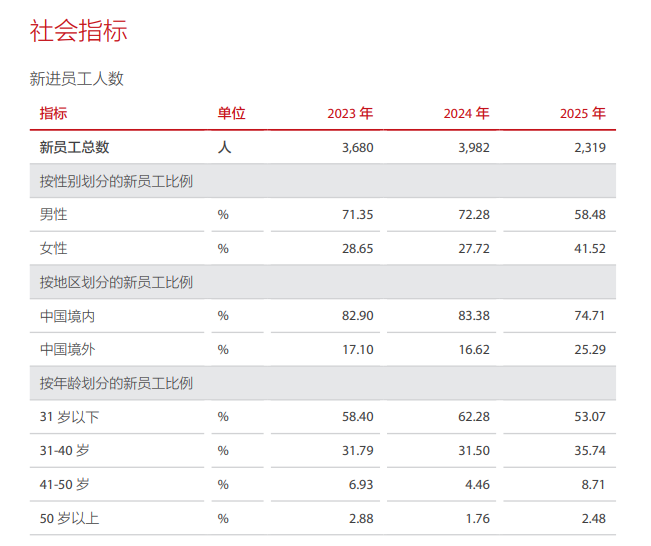Click the % unit in 女性 row
The width and height of the screenshot is (651, 546).
click(223, 249)
